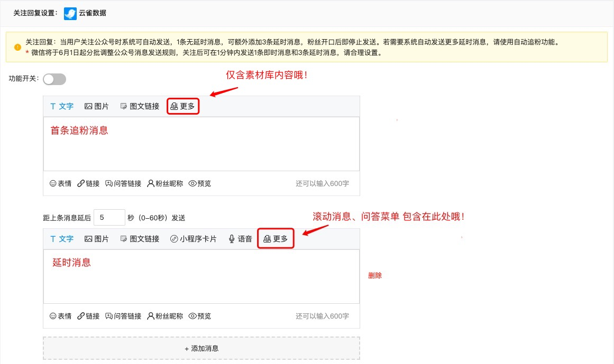Open 更多 in first message toolbar
The width and height of the screenshot is (614, 364).
183,106
